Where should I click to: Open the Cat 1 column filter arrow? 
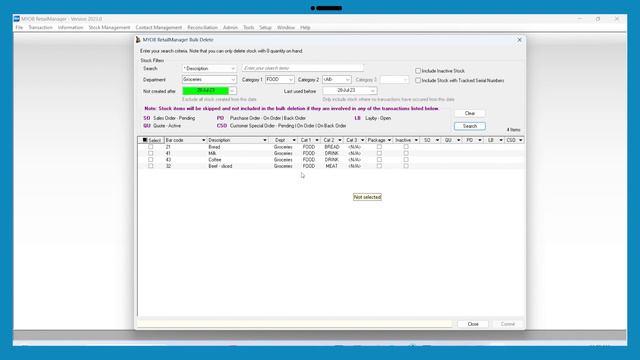317,140
